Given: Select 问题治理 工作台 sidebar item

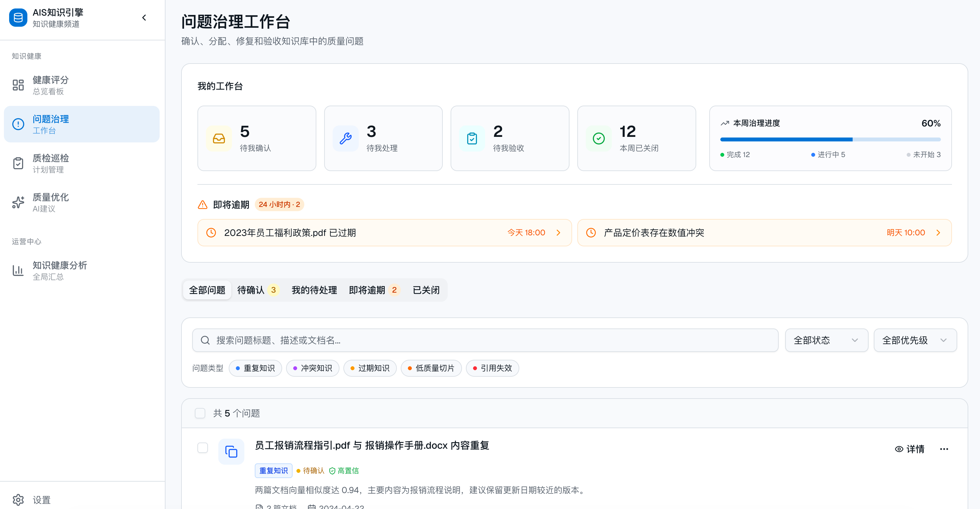Looking at the screenshot, I should [82, 124].
